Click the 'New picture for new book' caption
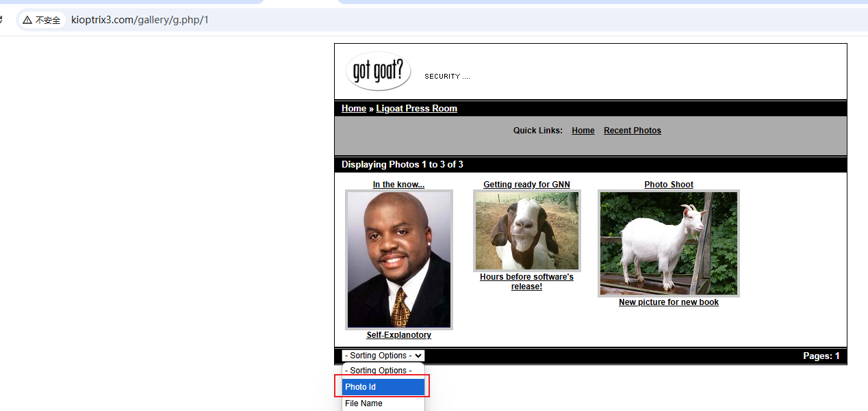This screenshot has width=868, height=411. tap(669, 302)
